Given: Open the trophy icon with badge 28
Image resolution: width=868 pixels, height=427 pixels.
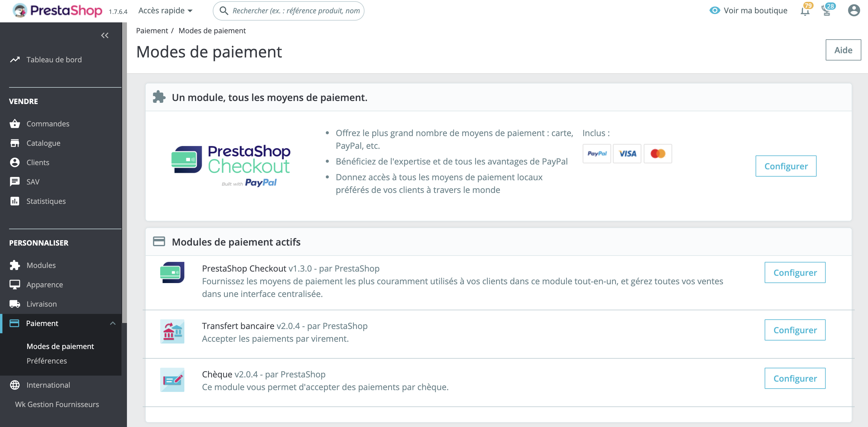Looking at the screenshot, I should coord(827,10).
